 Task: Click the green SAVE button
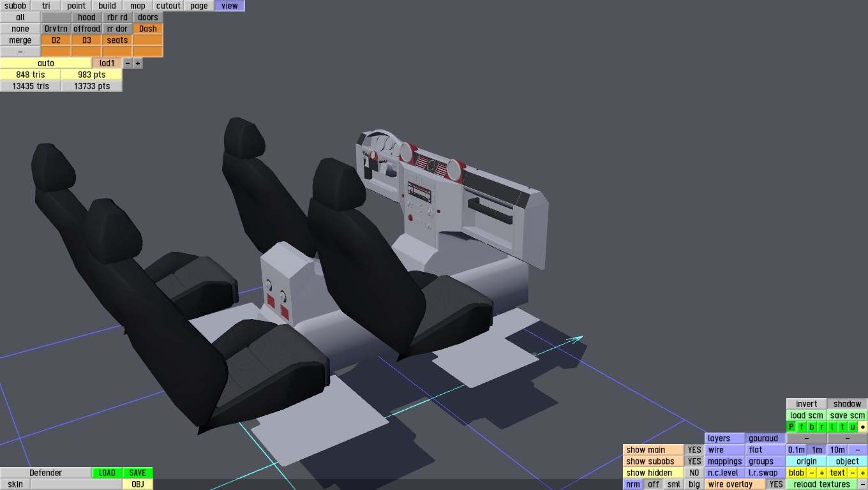pos(138,473)
